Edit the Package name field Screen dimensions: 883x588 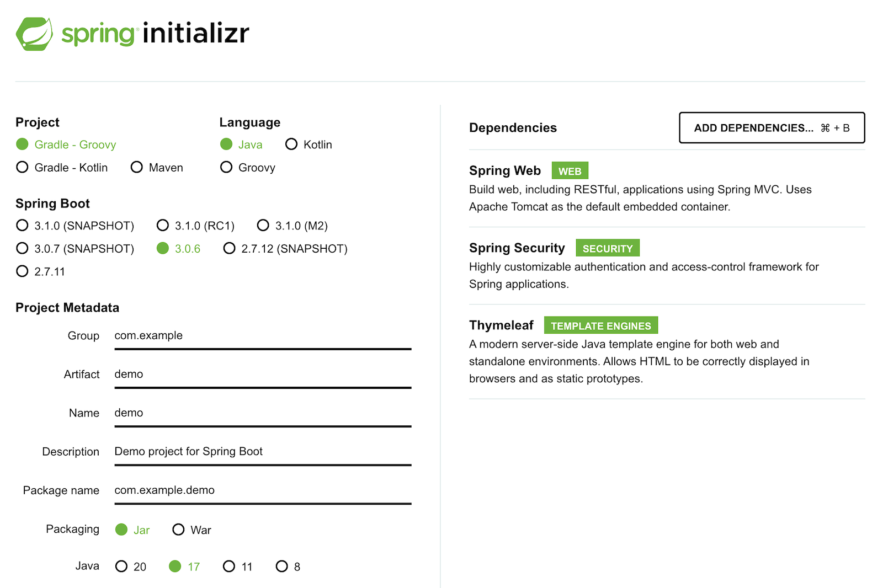263,490
